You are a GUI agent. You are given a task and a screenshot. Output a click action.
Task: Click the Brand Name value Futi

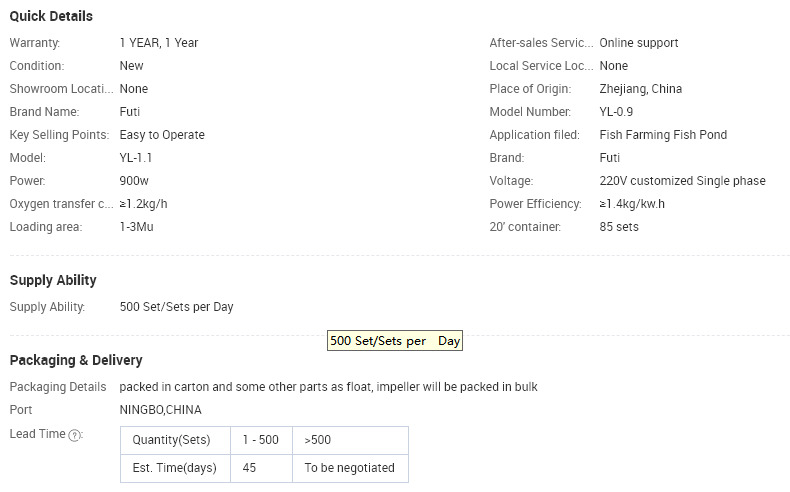tap(129, 112)
